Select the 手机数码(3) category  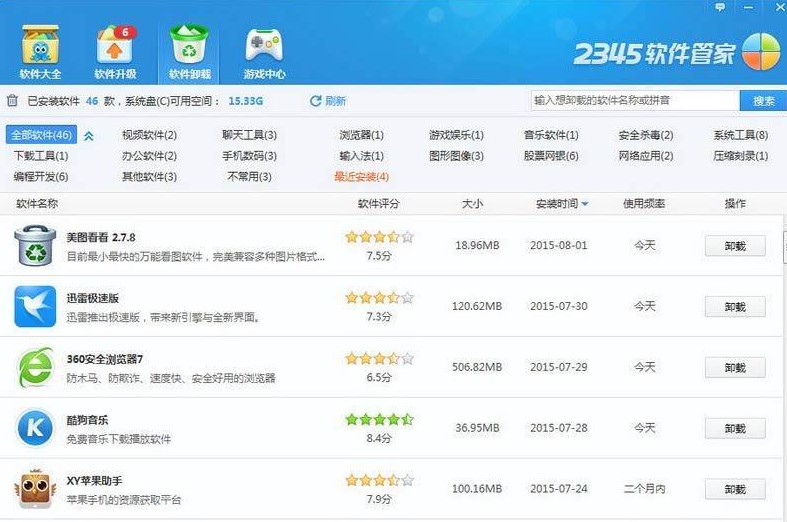249,156
